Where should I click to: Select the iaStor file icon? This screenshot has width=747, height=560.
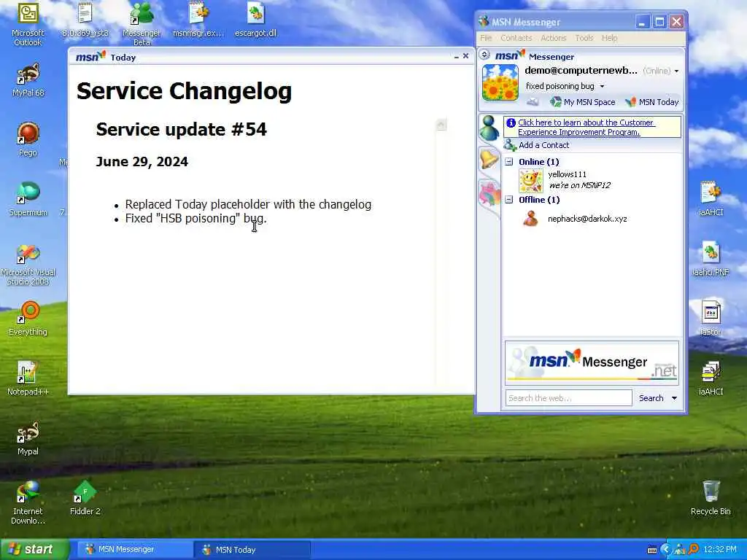(711, 319)
